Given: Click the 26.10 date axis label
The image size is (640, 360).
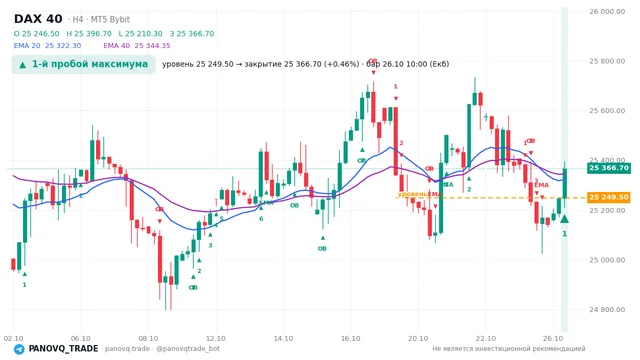Looking at the screenshot, I should tap(553, 338).
